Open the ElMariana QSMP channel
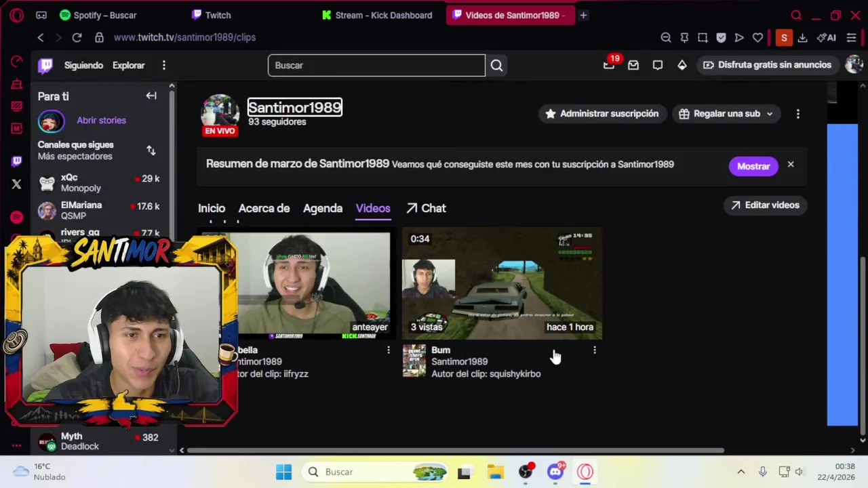Screen dimensions: 868x488 coord(98,210)
